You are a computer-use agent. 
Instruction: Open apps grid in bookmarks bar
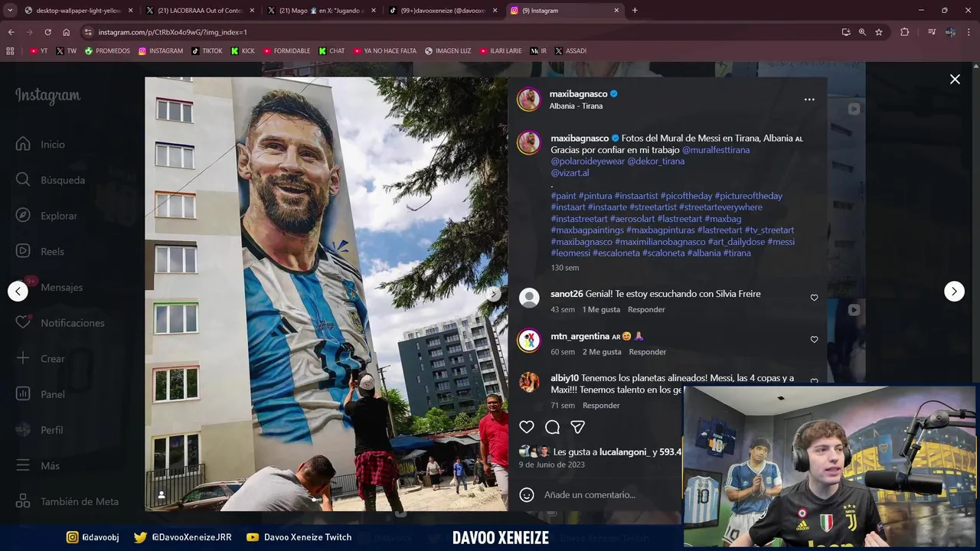[10, 51]
